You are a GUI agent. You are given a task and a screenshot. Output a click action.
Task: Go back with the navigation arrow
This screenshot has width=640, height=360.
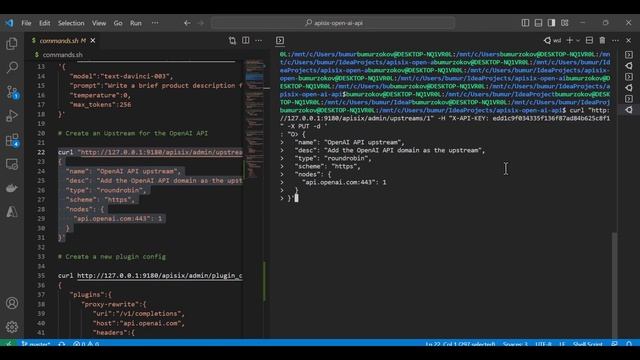[187, 23]
